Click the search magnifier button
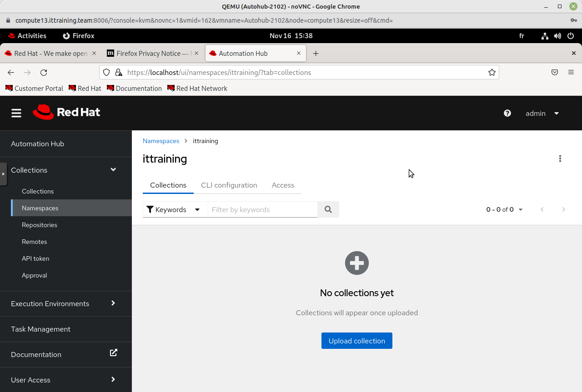Viewport: 582px width, 392px height. 328,209
